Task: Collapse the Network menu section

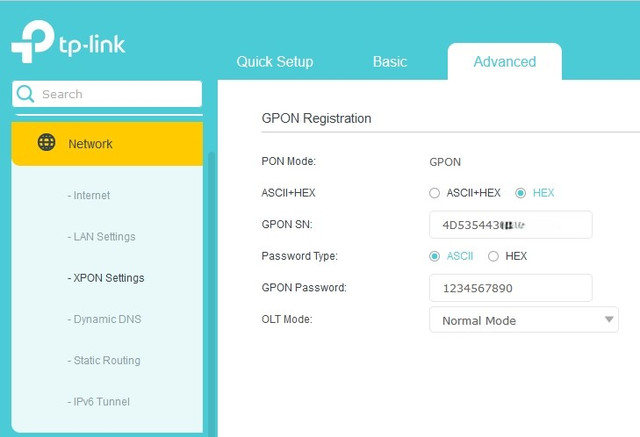Action: 107,144
